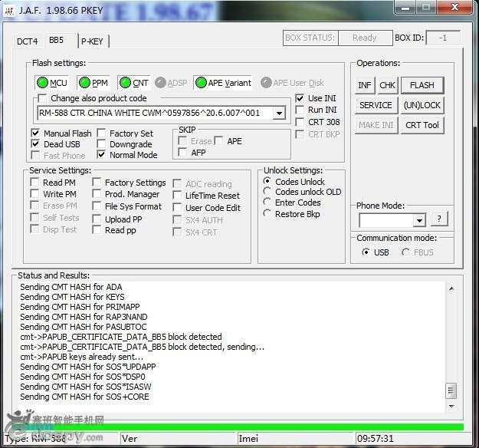Click the SERVICE button
This screenshot has width=479, height=448.
376,105
